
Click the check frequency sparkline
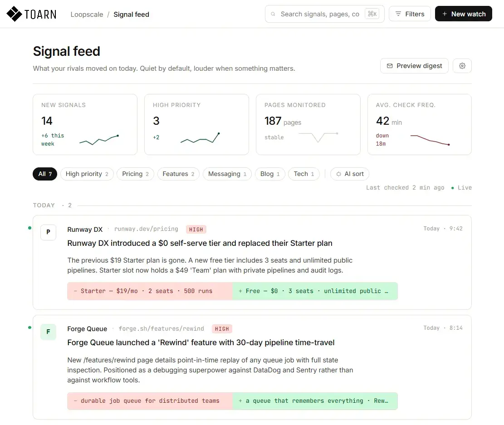pos(430,140)
